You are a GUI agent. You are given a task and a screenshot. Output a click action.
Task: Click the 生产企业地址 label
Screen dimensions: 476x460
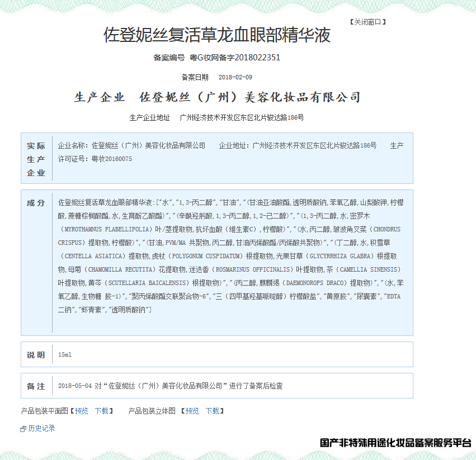coord(149,117)
